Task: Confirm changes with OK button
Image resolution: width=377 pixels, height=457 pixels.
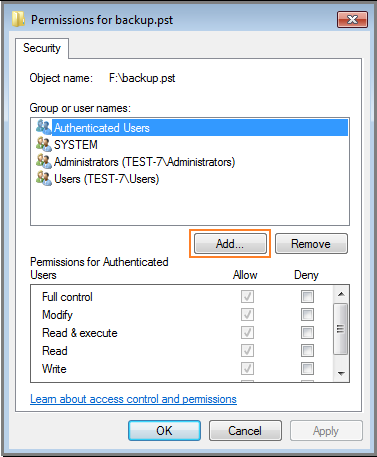Action: pyautogui.click(x=164, y=431)
